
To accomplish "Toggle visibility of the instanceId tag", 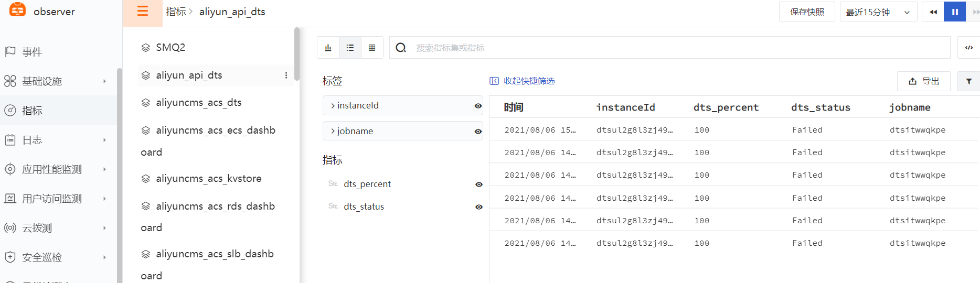I will pyautogui.click(x=478, y=106).
